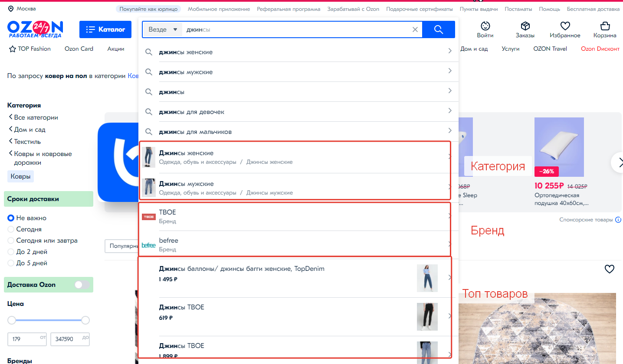Open the Помощь link
623x364 pixels.
click(x=550, y=9)
